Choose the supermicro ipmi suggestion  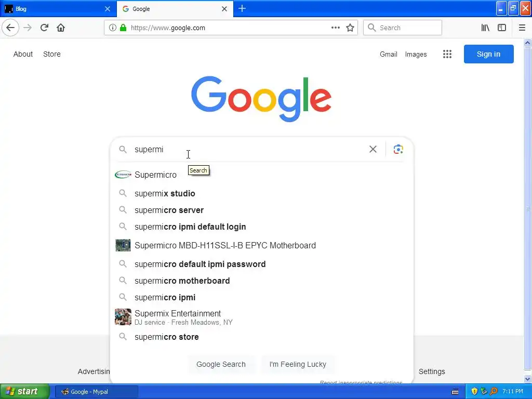262,297
